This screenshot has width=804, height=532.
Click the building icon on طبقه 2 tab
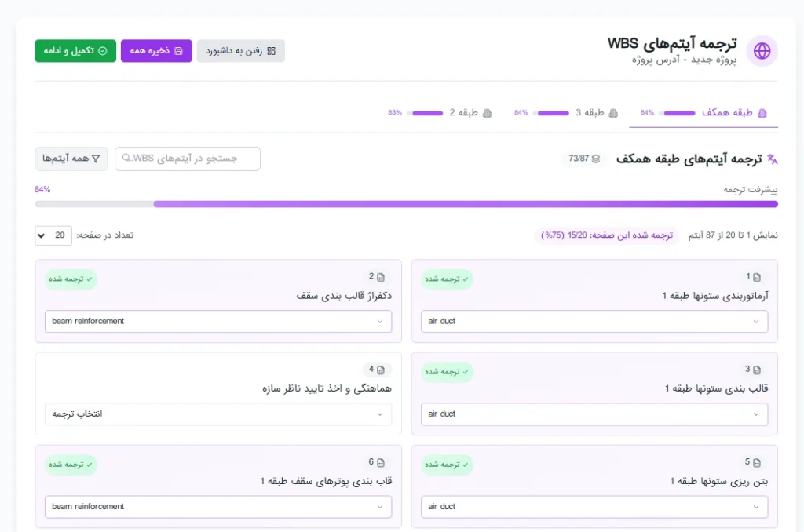pyautogui.click(x=487, y=113)
